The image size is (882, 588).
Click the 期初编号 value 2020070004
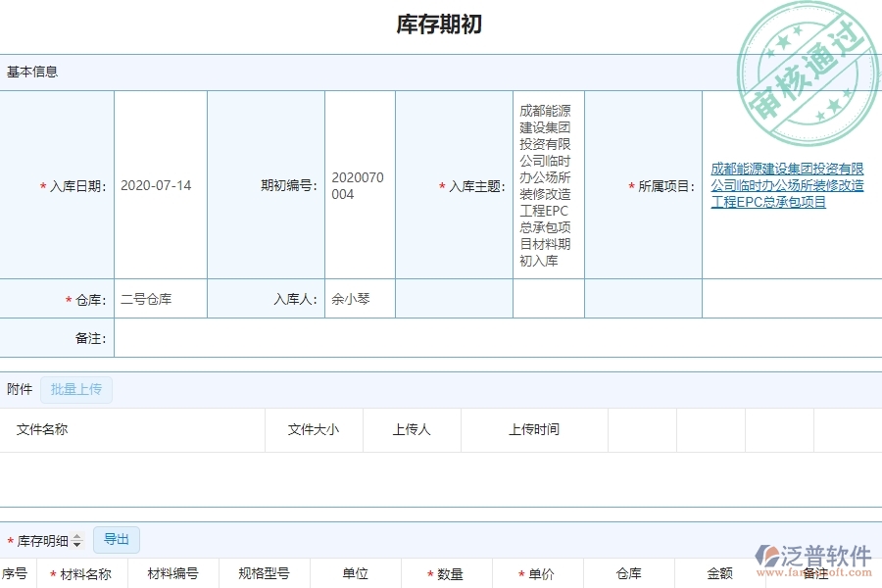(x=359, y=185)
